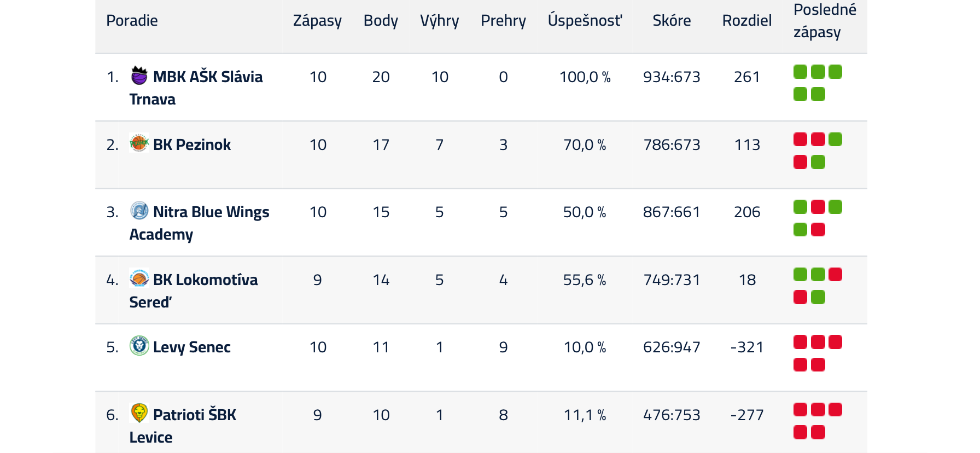The image size is (980, 453).
Task: Click the Levy Senec lion logo
Action: pos(139,346)
